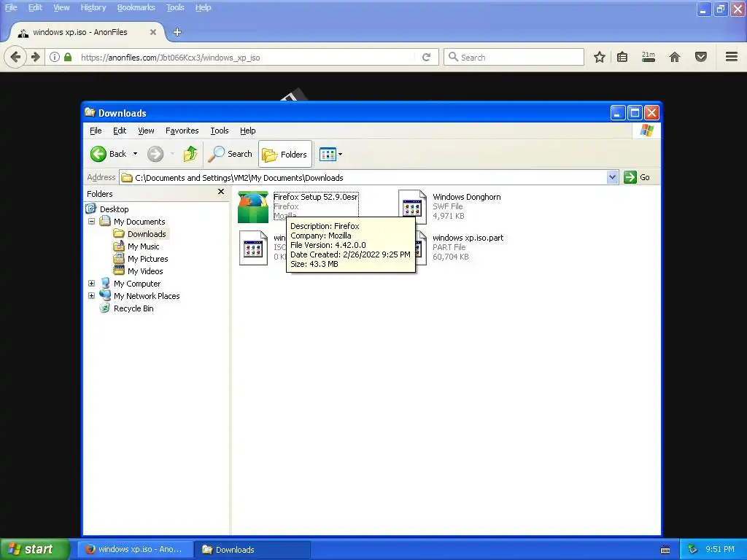Open Firefox hamburger menu
This screenshot has height=560, width=747.
coord(732,57)
